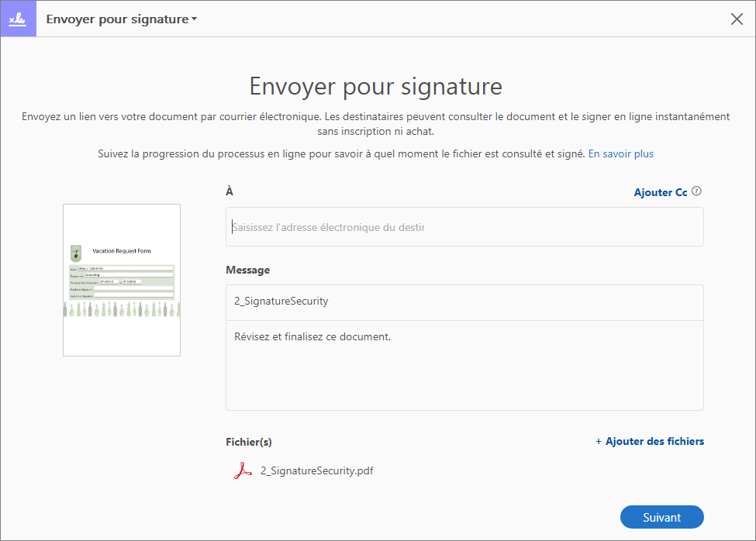Click the Ajouter des fichiers link
The image size is (756, 541).
tap(654, 442)
